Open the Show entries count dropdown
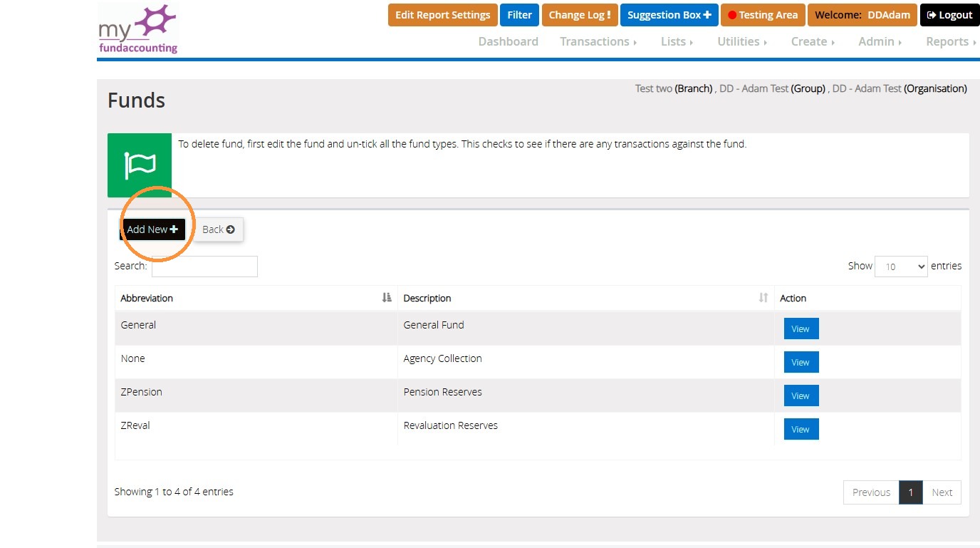Viewport: 980px width, 548px height. pyautogui.click(x=901, y=267)
